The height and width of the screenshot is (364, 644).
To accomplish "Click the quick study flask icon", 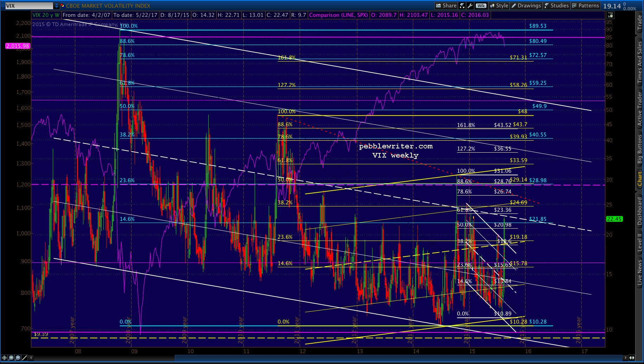I will click(462, 6).
